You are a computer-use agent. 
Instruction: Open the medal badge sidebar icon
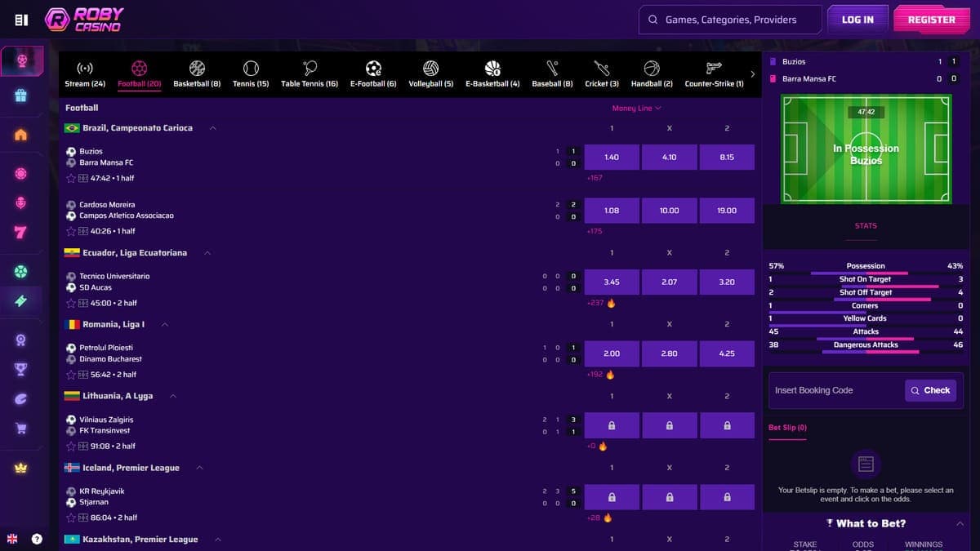click(x=21, y=340)
